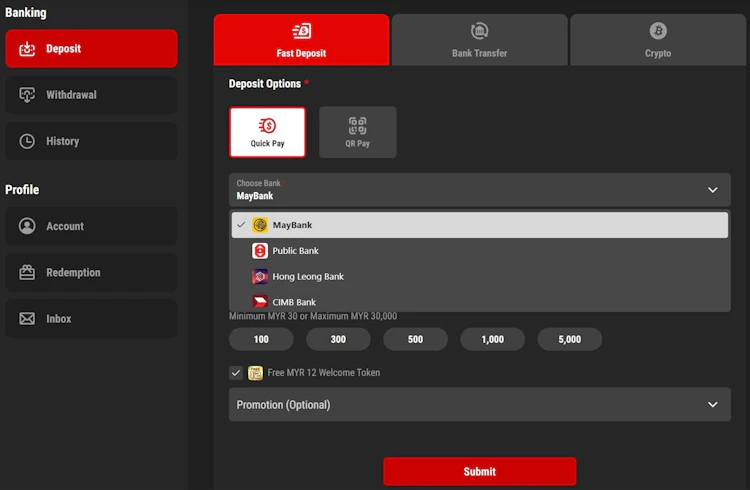Click the Withdrawal icon in sidebar
This screenshot has width=750, height=490.
point(27,95)
